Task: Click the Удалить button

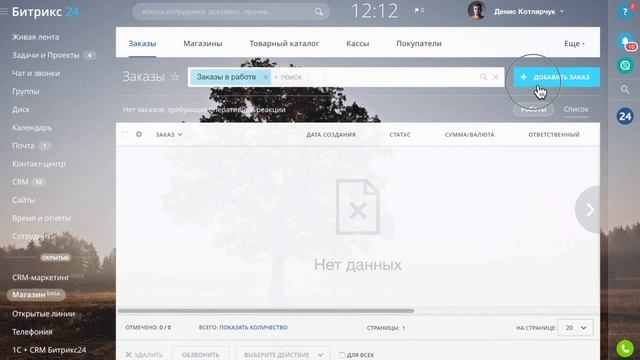Action: [144, 355]
